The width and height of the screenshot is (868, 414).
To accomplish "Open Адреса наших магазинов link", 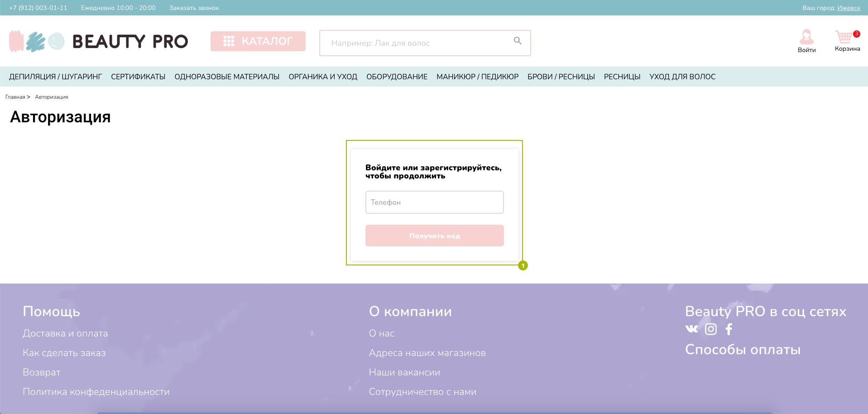I will tap(427, 353).
